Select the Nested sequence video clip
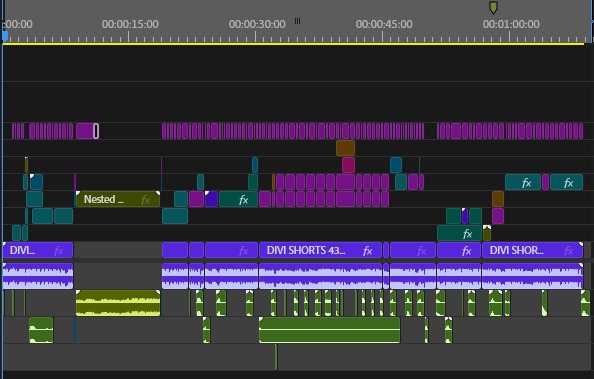Viewport: 594px width, 379px height. (118, 199)
